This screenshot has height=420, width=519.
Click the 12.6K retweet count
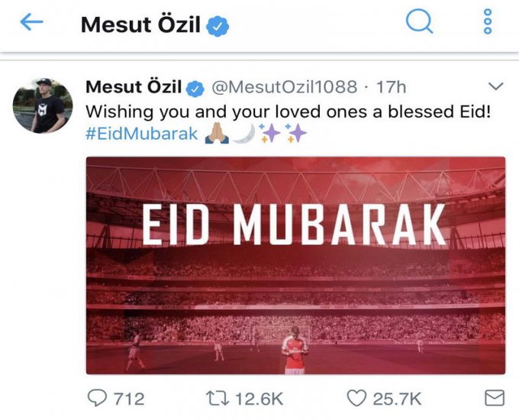(x=259, y=399)
